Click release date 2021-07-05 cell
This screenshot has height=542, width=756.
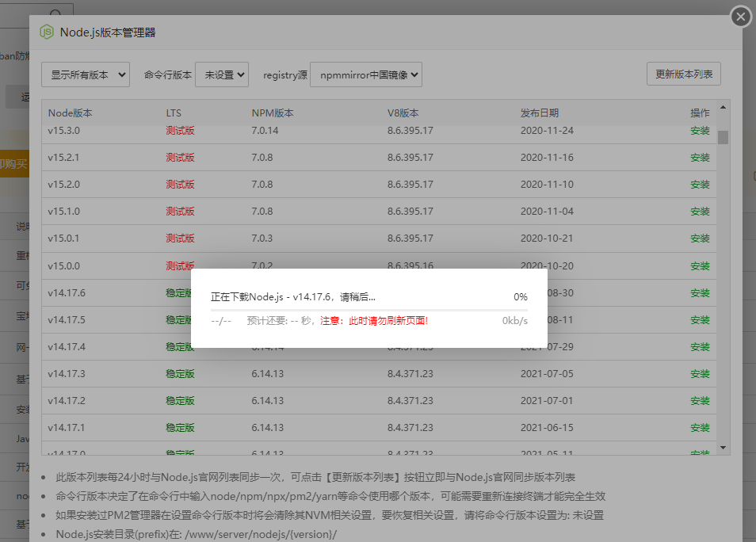click(547, 374)
